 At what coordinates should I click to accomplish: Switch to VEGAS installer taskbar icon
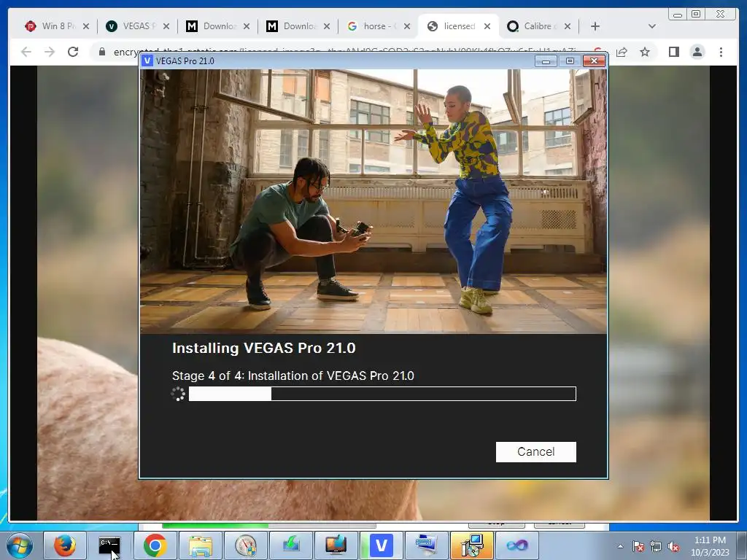tap(381, 545)
